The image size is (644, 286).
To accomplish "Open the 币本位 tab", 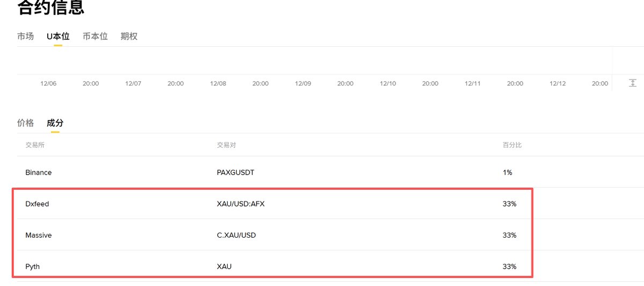I will coord(95,37).
